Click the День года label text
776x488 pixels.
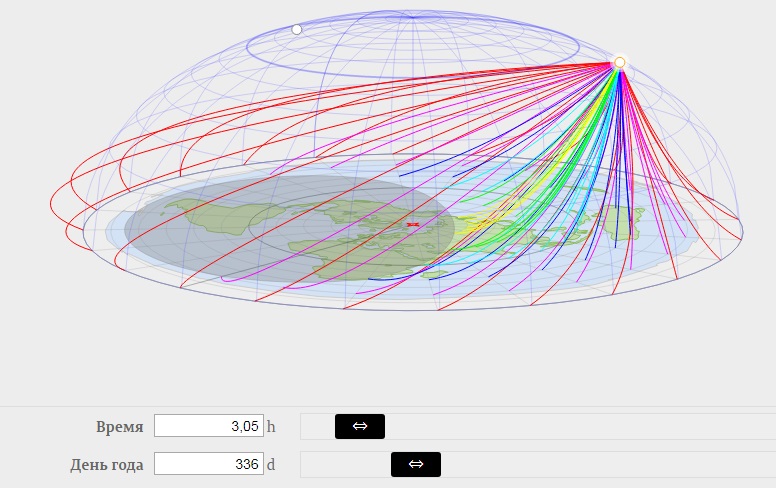107,465
